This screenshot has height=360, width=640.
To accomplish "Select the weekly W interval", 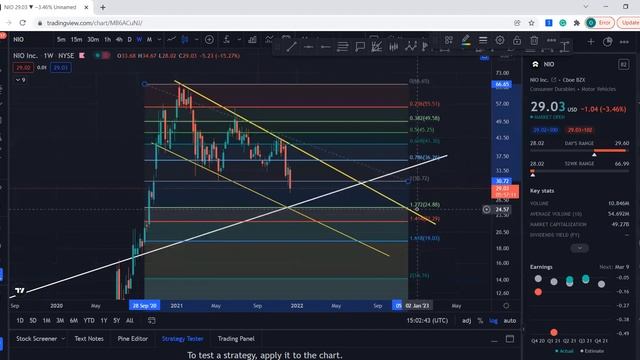I will tap(139, 40).
